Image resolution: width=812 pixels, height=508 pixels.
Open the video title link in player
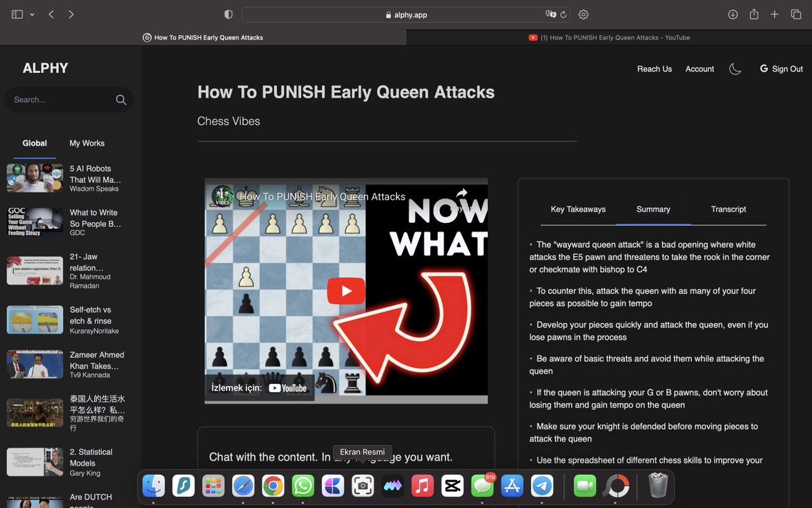coord(322,196)
